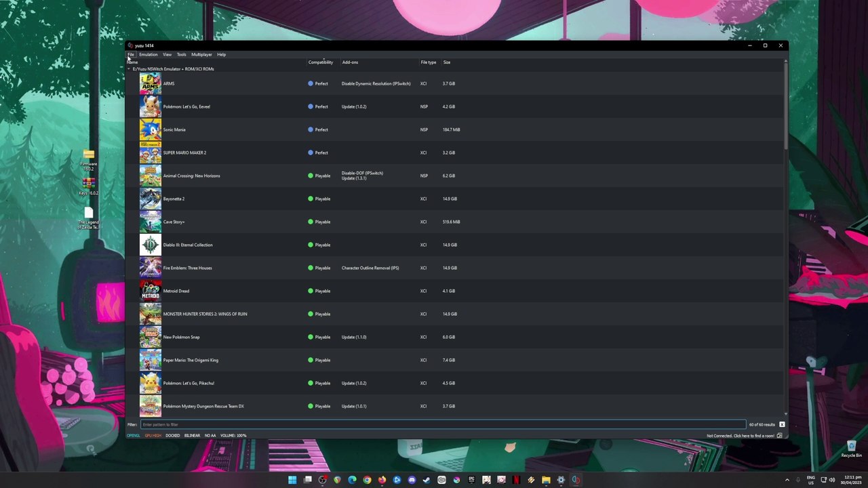Open the Tools menu
Viewport: 868px width, 488px height.
point(182,54)
